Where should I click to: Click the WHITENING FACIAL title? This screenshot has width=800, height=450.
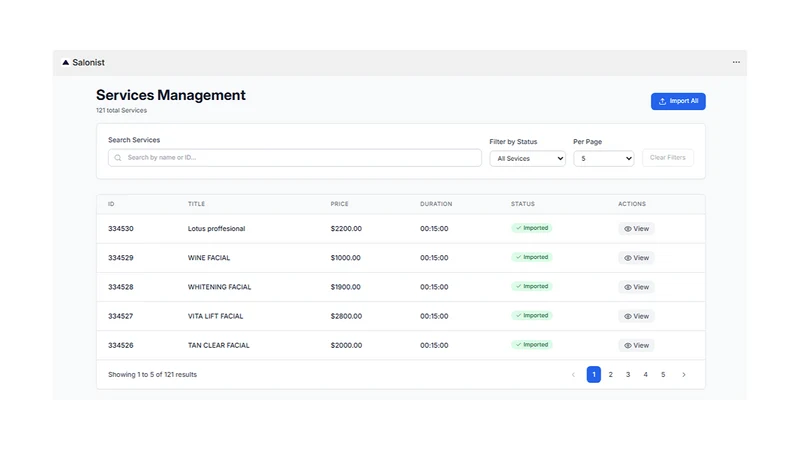point(219,287)
